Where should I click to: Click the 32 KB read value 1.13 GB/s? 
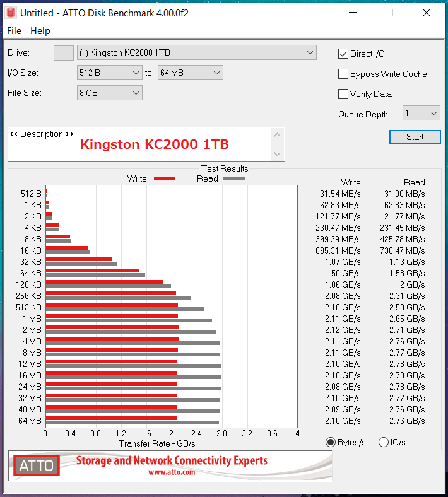point(407,262)
